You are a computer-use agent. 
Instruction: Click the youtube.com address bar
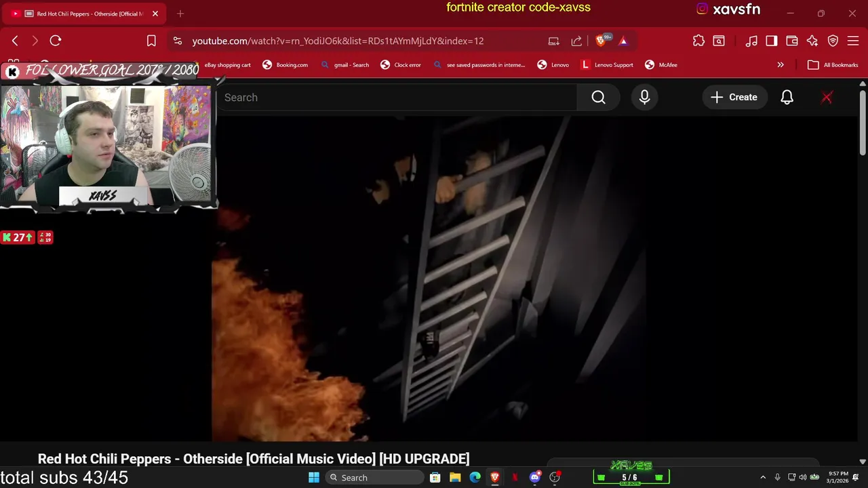pyautogui.click(x=338, y=41)
